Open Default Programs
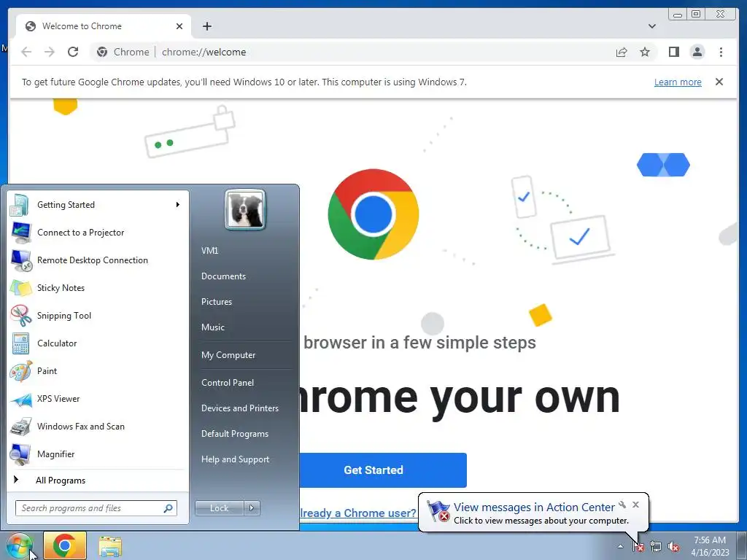Screen dimensions: 747x560 [234, 434]
